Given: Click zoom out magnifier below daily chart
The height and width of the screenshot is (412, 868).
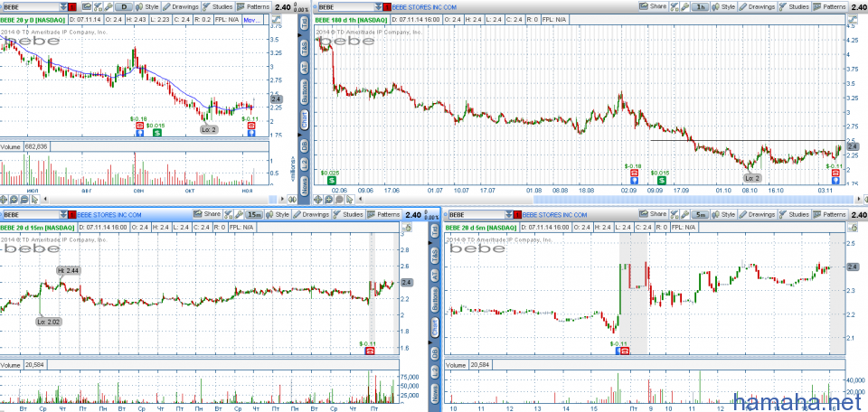Looking at the screenshot, I should [x=24, y=199].
